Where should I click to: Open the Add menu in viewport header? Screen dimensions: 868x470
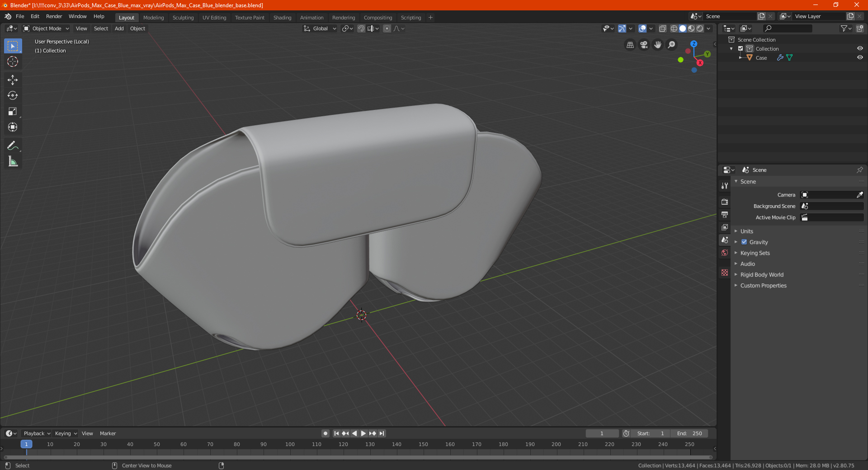tap(119, 28)
